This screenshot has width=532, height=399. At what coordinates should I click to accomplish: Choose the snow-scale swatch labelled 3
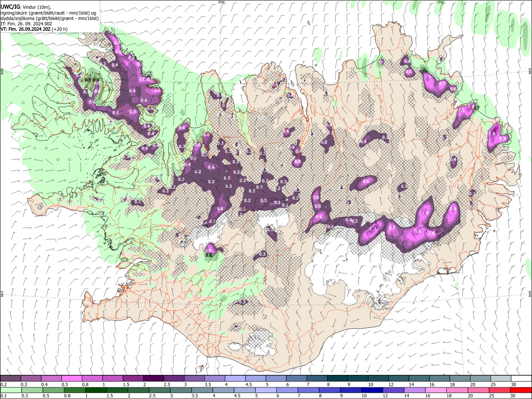click(x=194, y=378)
